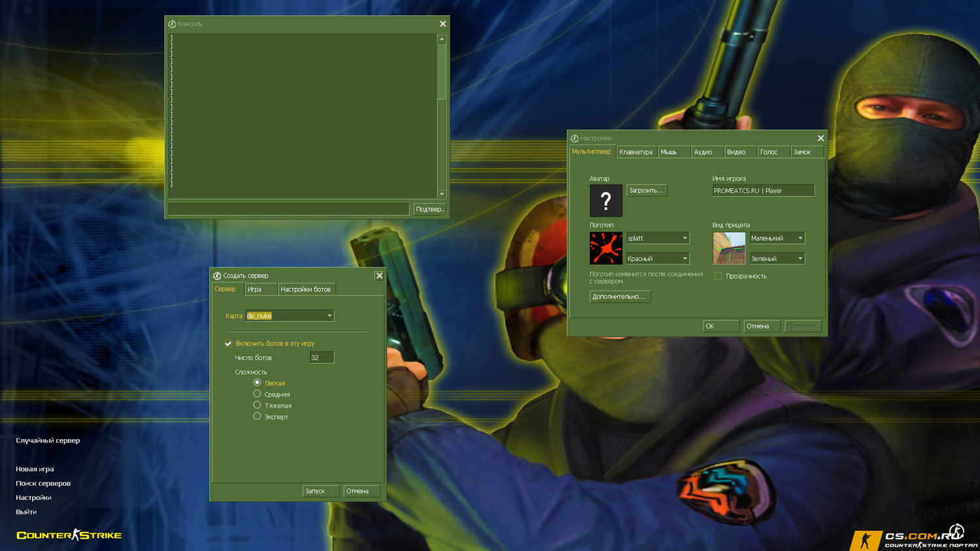Click the icon in Создать сервер title bar
The image size is (980, 551).
tap(217, 276)
